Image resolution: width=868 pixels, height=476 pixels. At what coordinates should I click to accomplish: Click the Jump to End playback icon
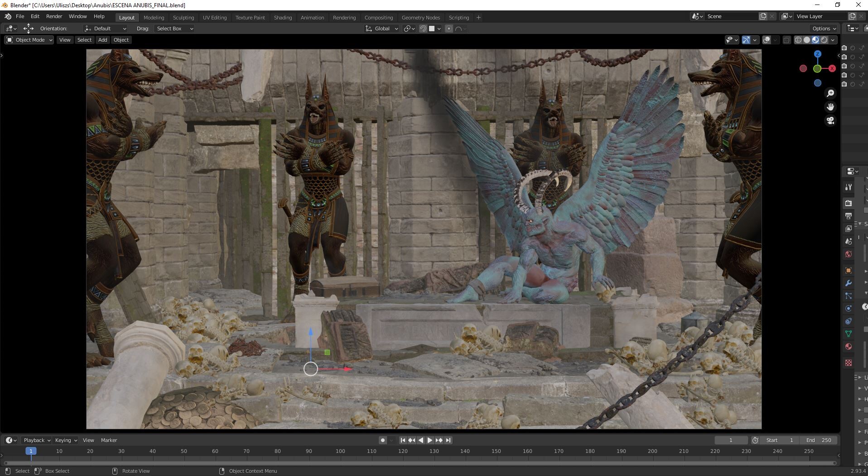[448, 440]
